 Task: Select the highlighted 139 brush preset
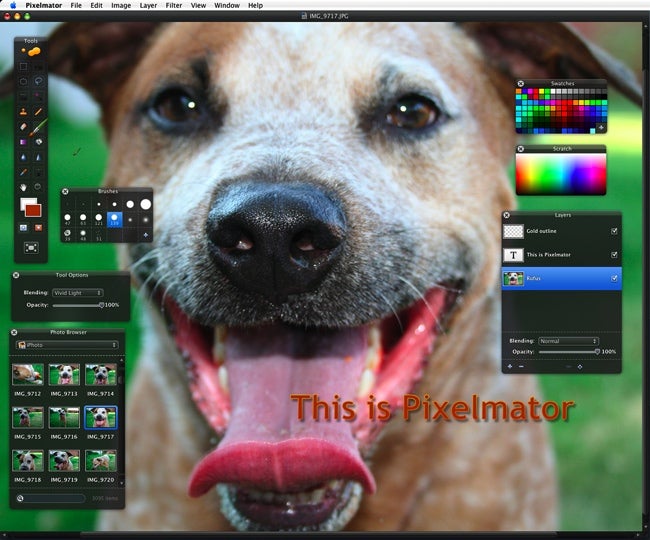[x=114, y=219]
